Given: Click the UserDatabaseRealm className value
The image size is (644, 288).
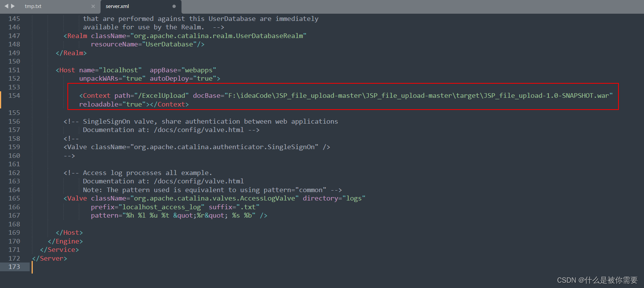Looking at the screenshot, I should (x=219, y=36).
